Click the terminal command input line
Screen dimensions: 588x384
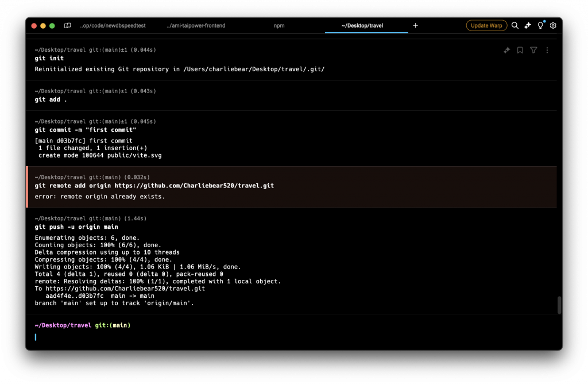coord(291,337)
